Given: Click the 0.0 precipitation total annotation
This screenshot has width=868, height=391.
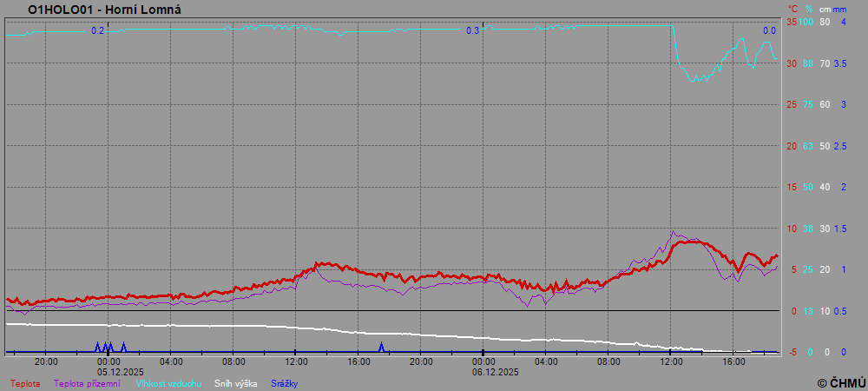Looking at the screenshot, I should (769, 30).
